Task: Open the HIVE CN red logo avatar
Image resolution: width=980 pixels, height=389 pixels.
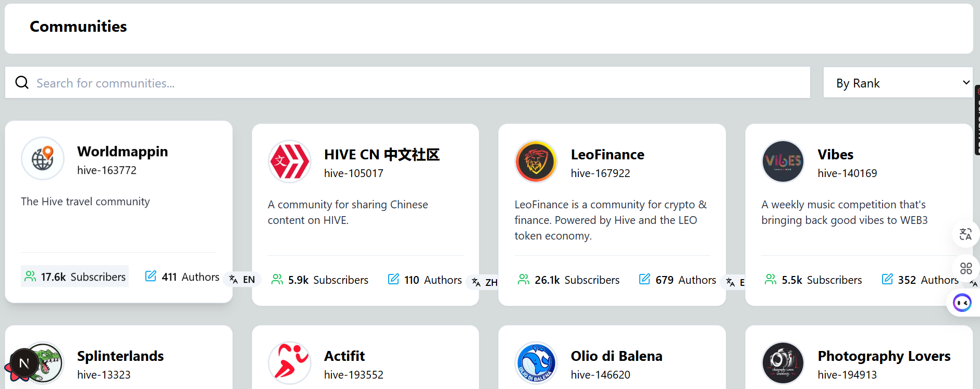Action: coord(290,161)
